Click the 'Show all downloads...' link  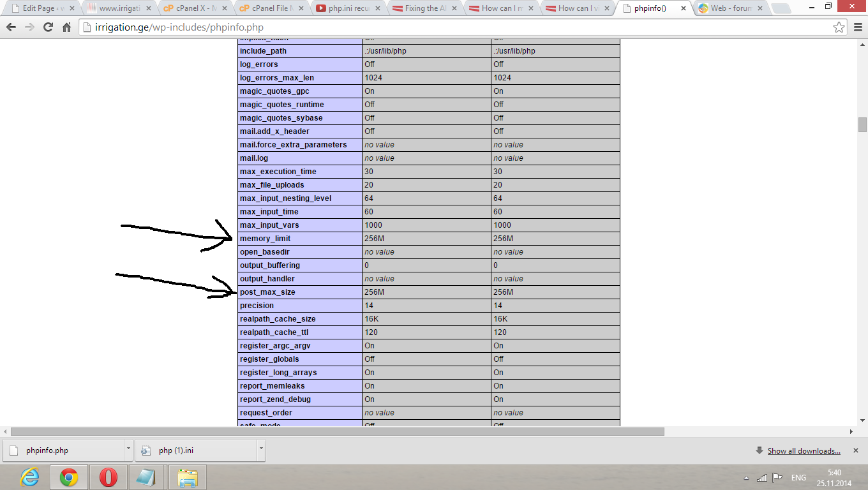pos(804,450)
